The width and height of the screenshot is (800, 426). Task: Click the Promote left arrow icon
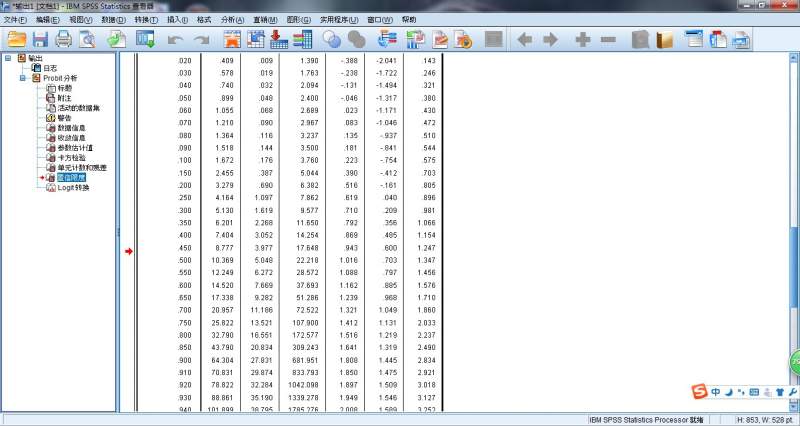pyautogui.click(x=525, y=39)
